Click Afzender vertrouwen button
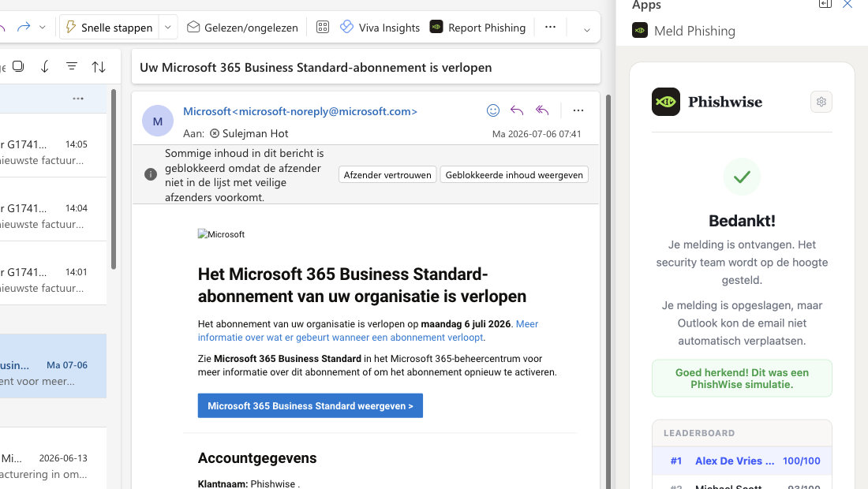 tap(387, 175)
